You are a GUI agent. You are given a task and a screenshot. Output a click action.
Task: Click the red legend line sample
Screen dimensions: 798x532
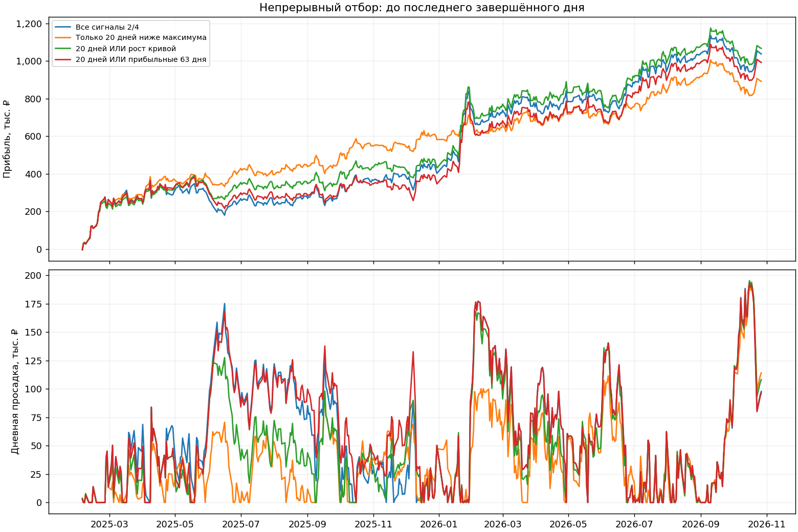[63, 59]
